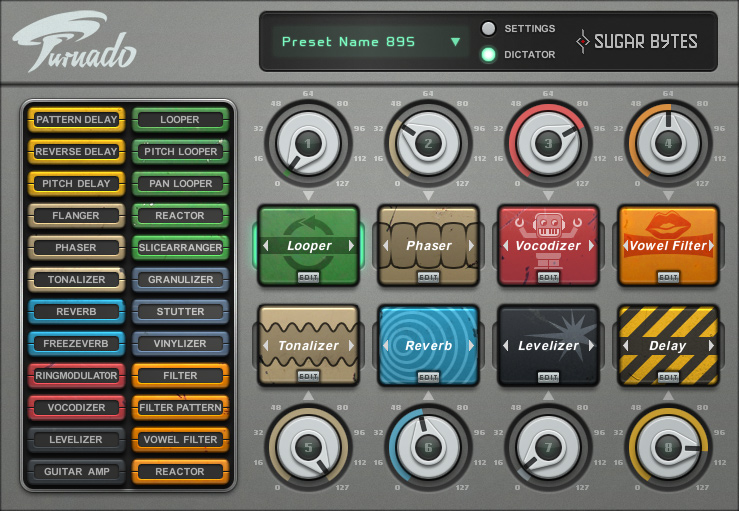Open Edit for the Tonalizer slot
The width and height of the screenshot is (739, 511).
309,376
